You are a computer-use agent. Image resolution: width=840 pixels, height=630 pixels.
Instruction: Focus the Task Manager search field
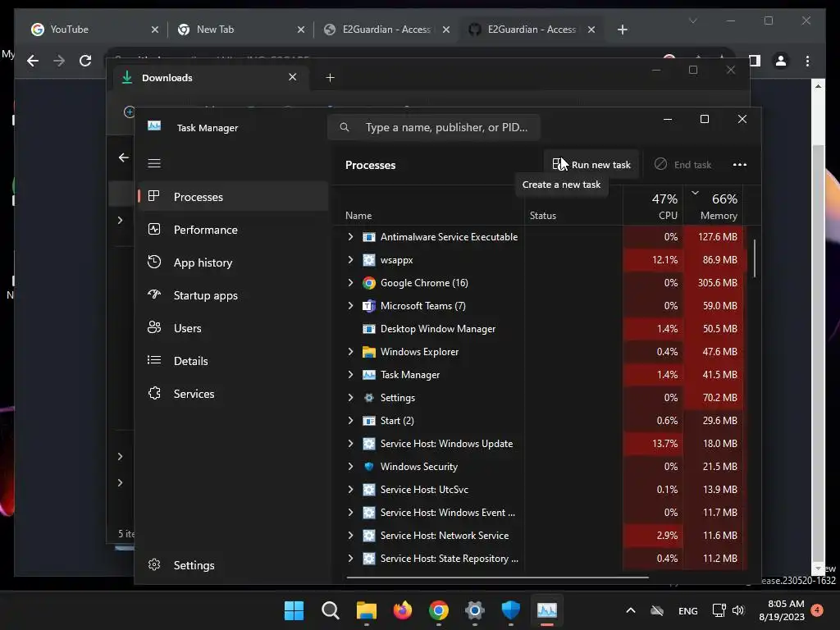(x=434, y=127)
